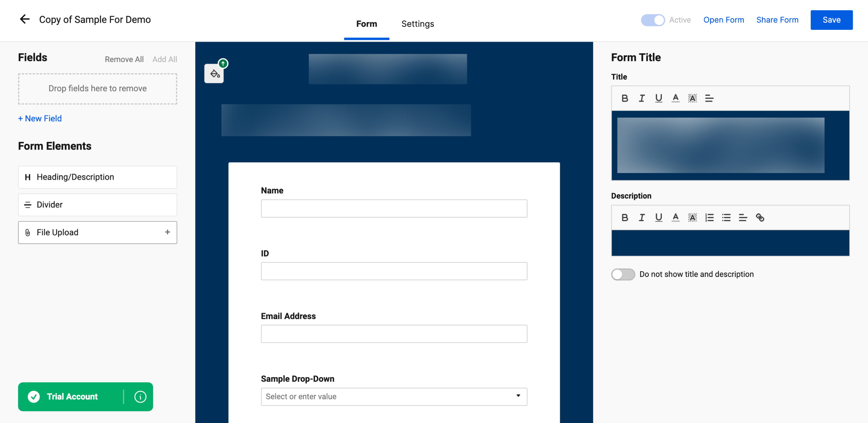Apply numbered list in Description toolbar
Image resolution: width=868 pixels, height=423 pixels.
click(709, 217)
